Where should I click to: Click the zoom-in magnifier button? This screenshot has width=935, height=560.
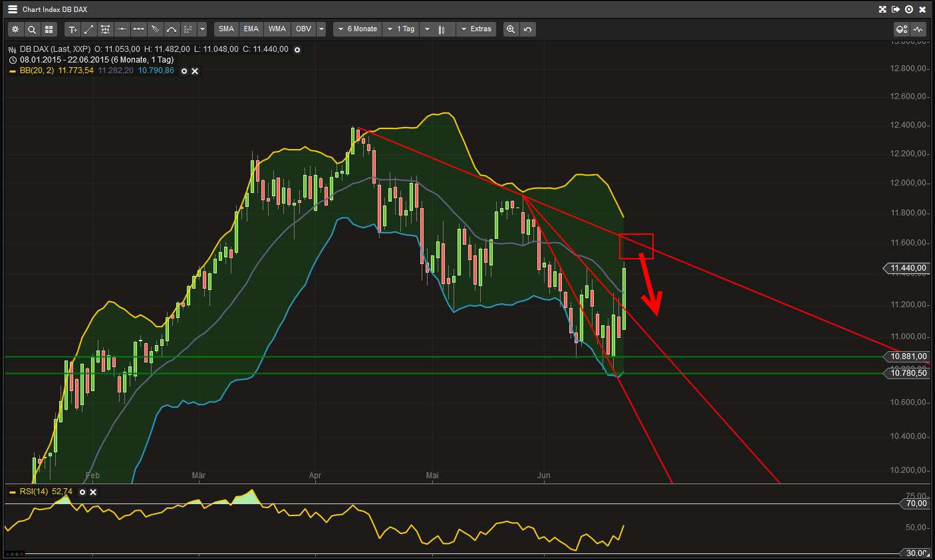(x=511, y=29)
